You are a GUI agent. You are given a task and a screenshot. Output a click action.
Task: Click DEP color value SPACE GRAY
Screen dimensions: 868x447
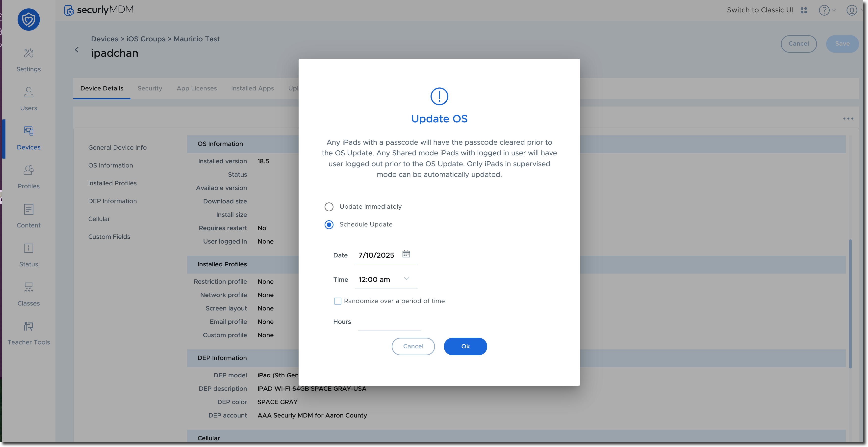(x=277, y=402)
